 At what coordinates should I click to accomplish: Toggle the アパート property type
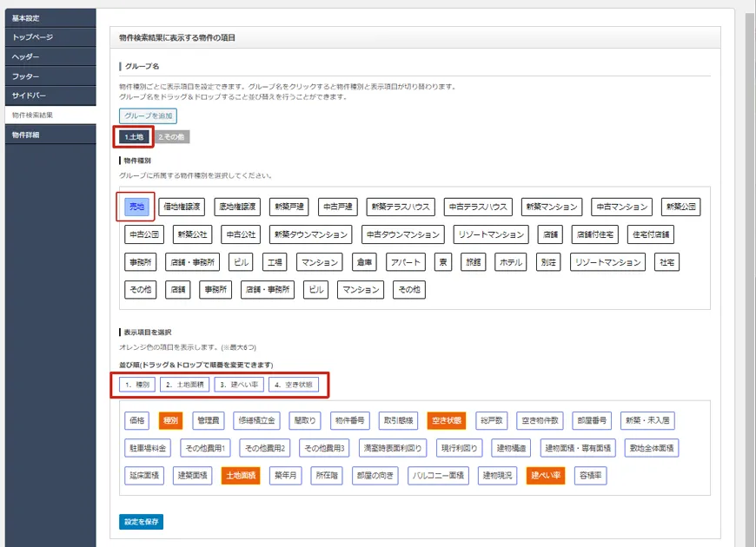point(405,262)
